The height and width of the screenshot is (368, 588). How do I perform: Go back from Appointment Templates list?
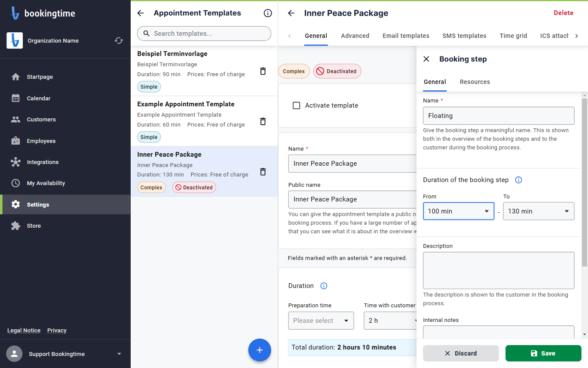tap(141, 13)
